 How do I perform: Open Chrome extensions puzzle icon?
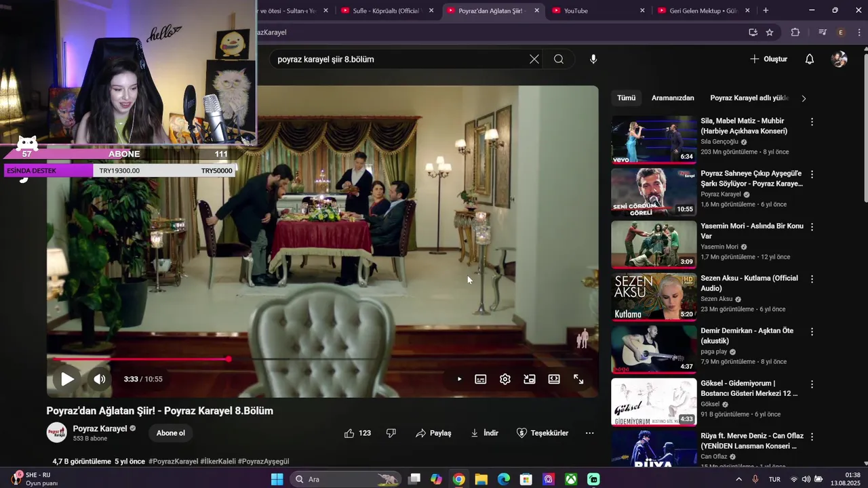click(x=795, y=33)
